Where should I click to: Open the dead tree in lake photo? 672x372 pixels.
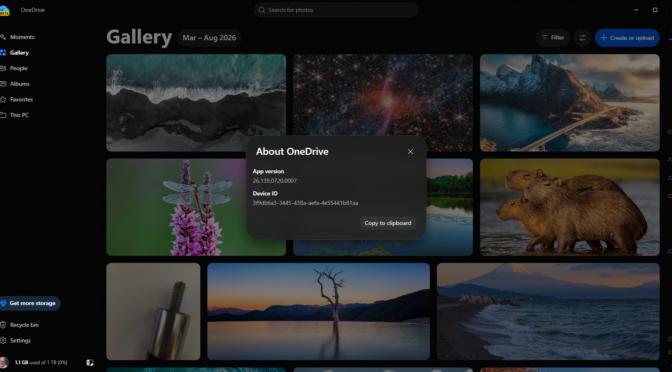click(318, 312)
